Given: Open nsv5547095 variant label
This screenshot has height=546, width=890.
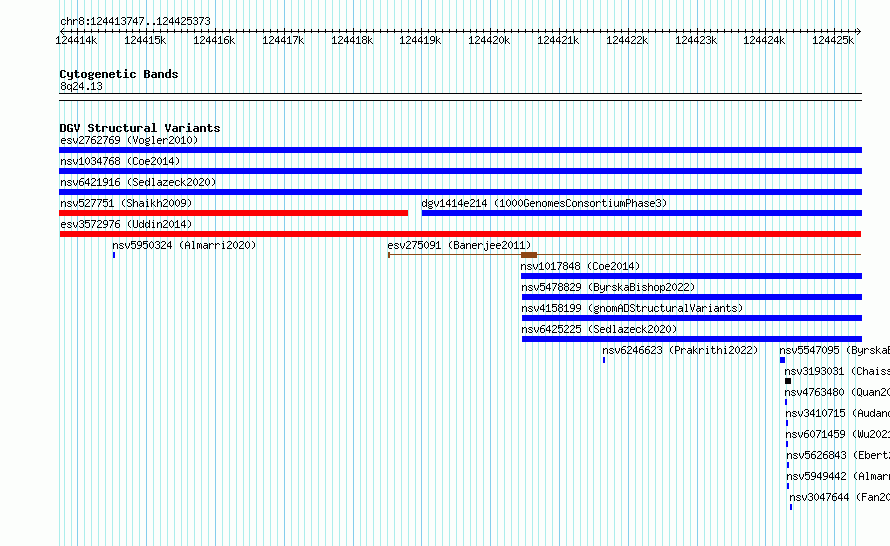Looking at the screenshot, I should [x=834, y=350].
